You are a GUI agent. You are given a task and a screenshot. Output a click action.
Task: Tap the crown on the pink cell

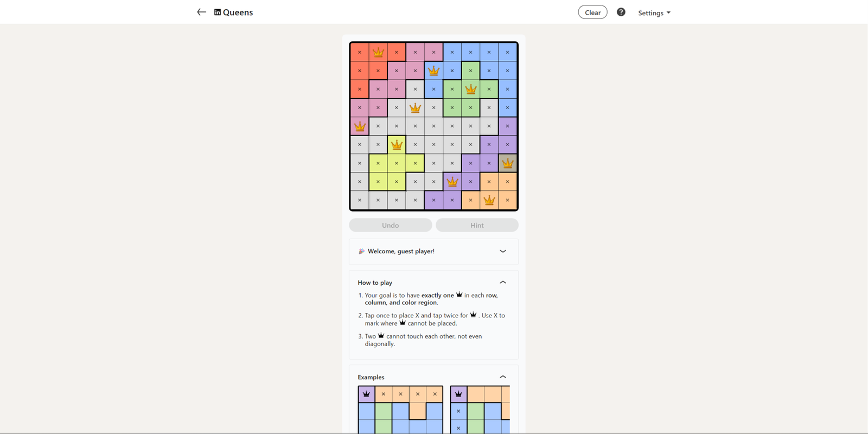[x=360, y=126]
